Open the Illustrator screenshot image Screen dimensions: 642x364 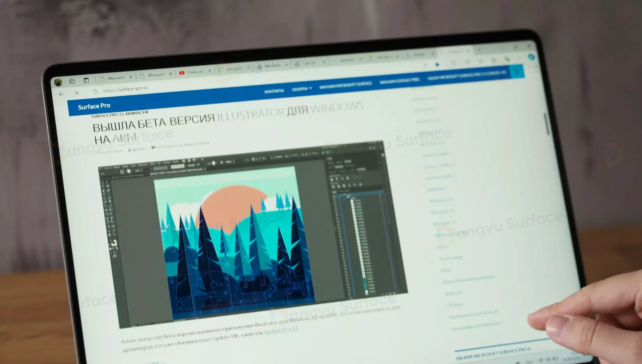[253, 235]
